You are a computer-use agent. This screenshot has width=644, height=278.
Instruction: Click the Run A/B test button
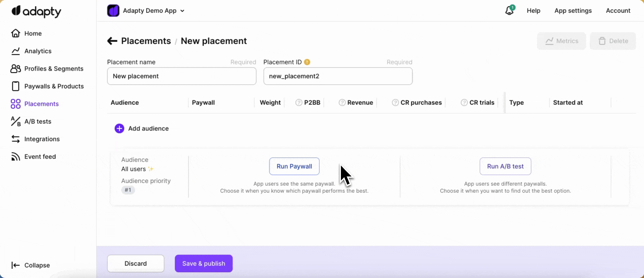point(505,166)
